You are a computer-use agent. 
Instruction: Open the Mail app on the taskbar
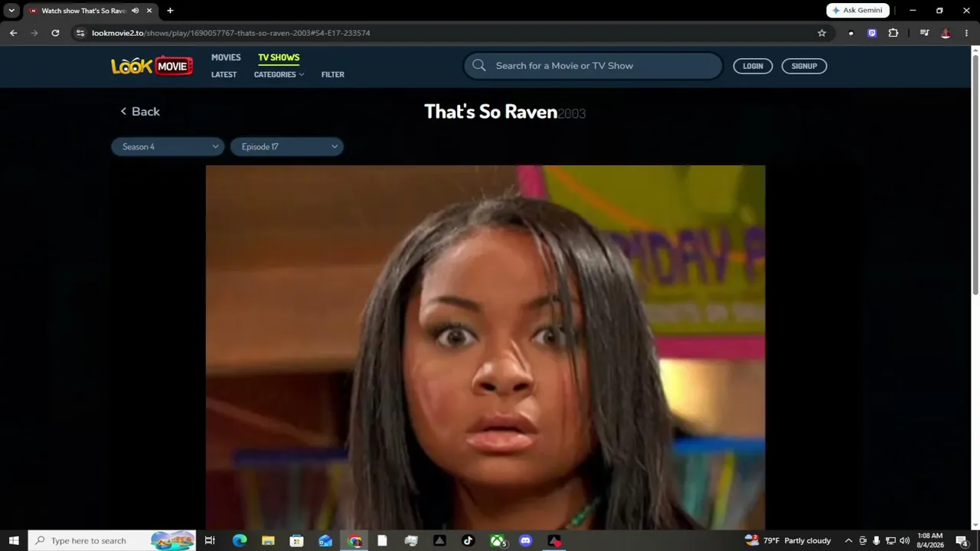(325, 540)
